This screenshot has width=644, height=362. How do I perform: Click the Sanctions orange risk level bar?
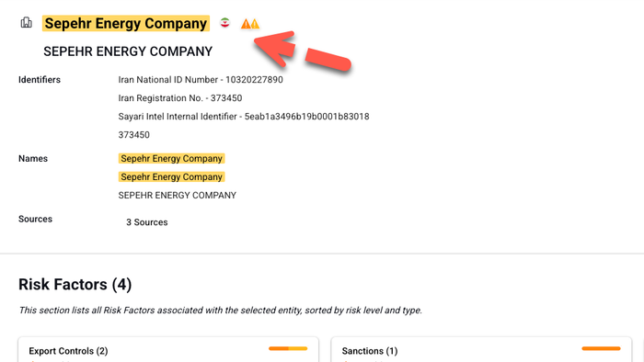(x=601, y=348)
